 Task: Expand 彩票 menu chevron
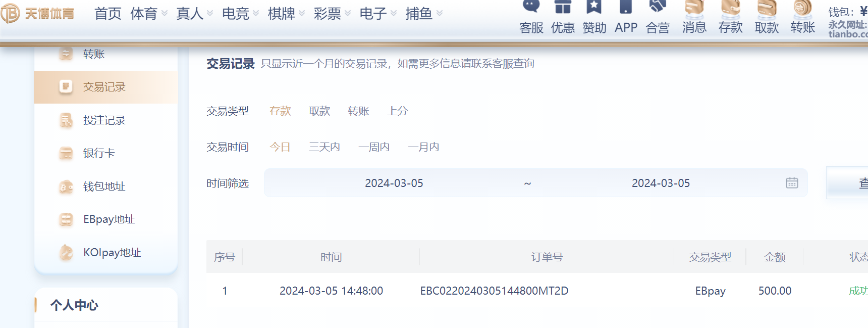click(348, 14)
